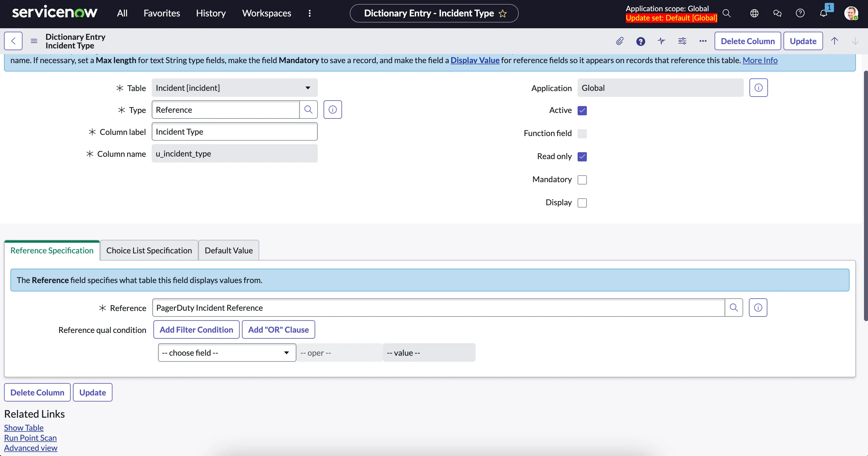Enable the Mandatory checkbox
The height and width of the screenshot is (456, 868).
click(582, 180)
